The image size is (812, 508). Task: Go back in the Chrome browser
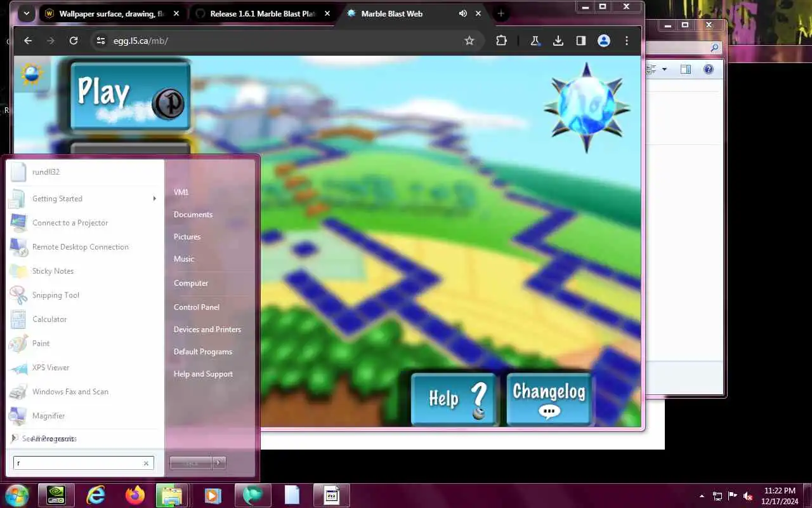(28, 41)
